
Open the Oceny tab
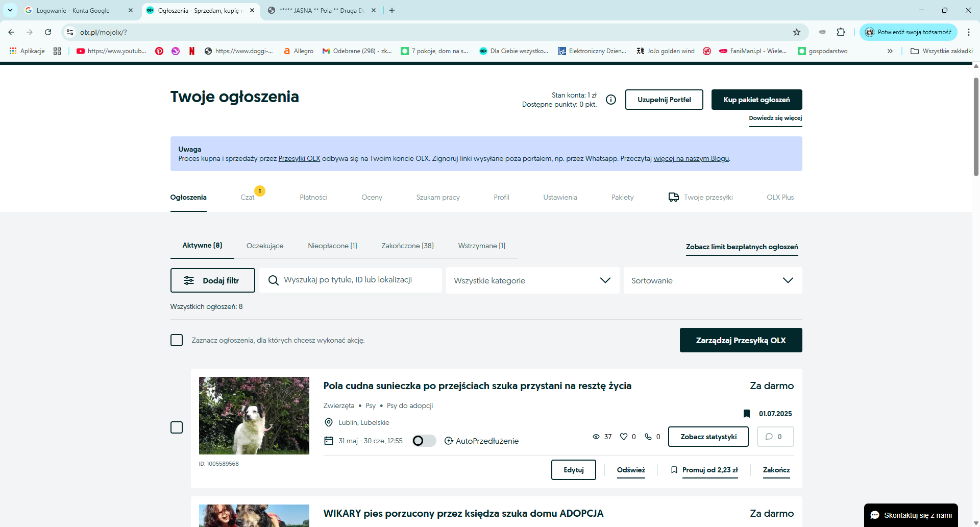tap(372, 197)
